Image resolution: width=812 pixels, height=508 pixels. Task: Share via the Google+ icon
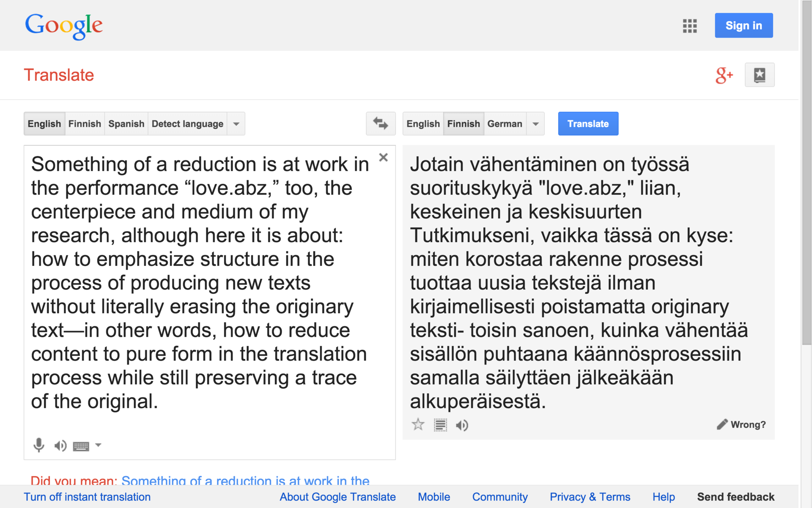tap(724, 75)
